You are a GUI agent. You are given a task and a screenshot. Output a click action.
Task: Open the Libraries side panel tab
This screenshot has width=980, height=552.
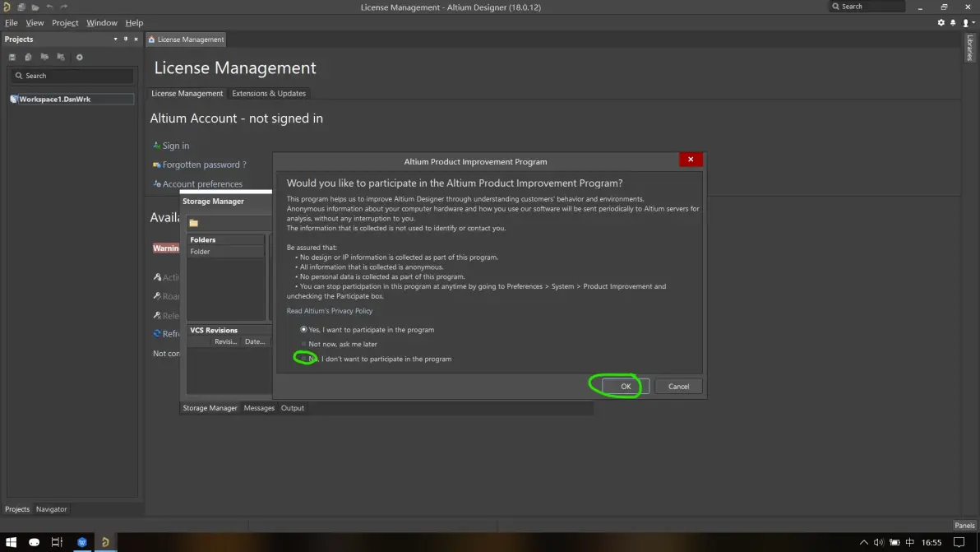click(x=970, y=48)
